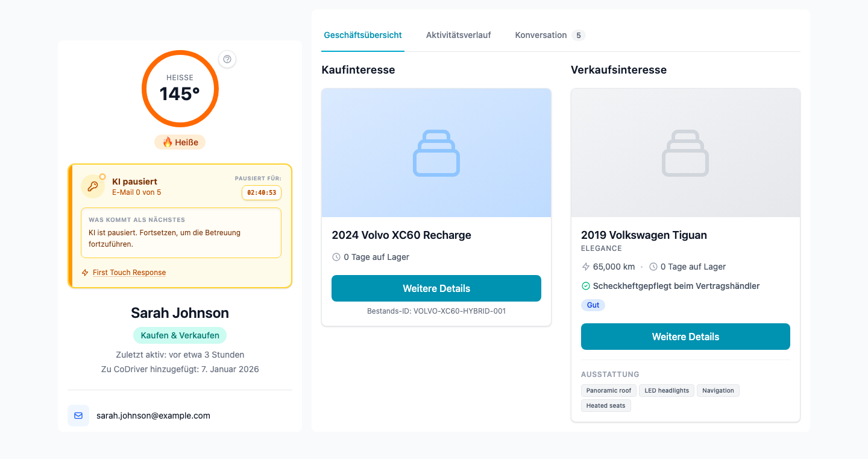868x459 pixels.
Task: Click the Volkswagen Tiguan placeholder car image
Action: coord(685,153)
